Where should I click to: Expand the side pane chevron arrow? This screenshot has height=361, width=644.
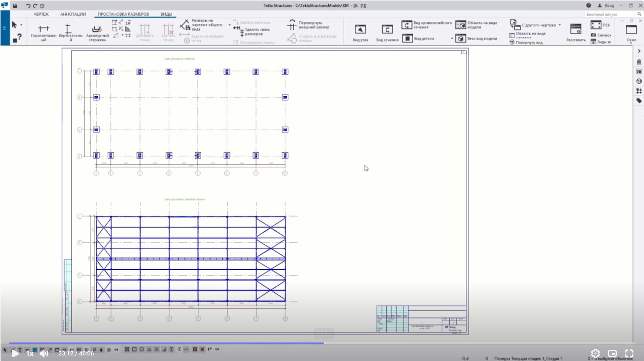click(x=639, y=51)
